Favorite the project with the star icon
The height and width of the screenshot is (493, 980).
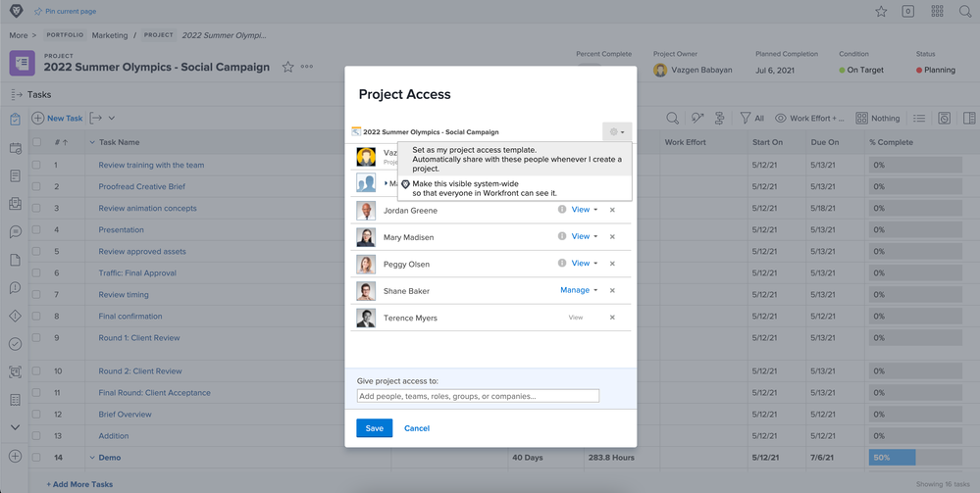(288, 68)
